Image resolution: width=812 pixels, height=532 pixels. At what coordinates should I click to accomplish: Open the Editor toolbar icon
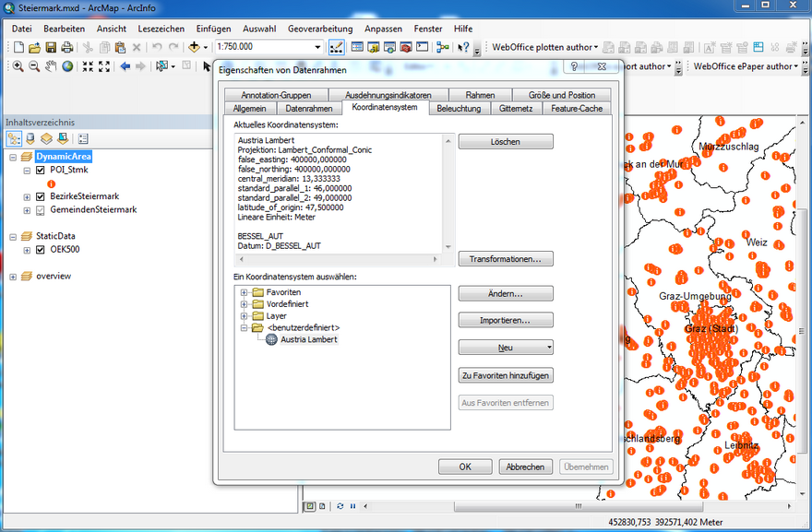pyautogui.click(x=337, y=47)
